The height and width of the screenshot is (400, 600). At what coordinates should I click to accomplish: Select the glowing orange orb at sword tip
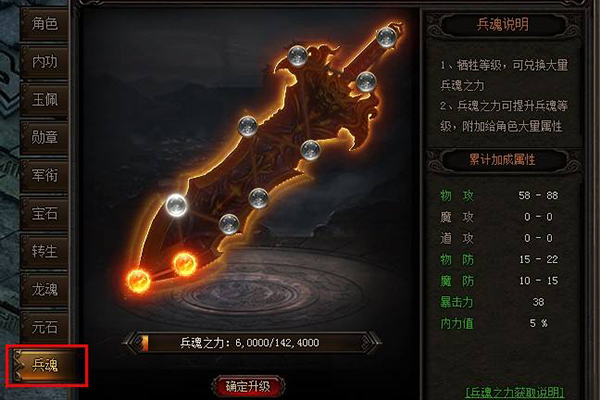(x=138, y=281)
